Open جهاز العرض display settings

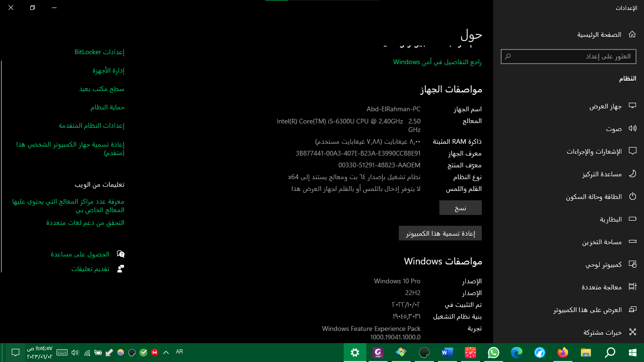(x=613, y=107)
